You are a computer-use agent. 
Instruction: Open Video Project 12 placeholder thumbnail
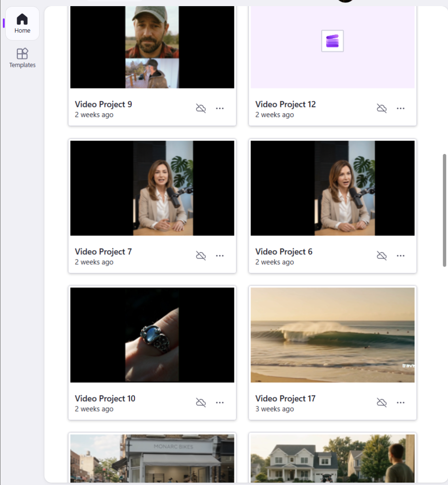click(332, 47)
